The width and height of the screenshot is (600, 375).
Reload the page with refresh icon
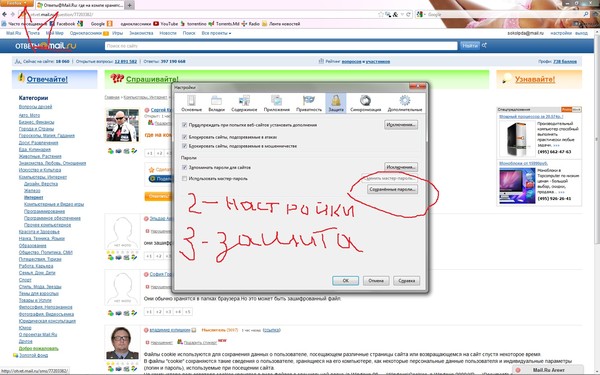(x=409, y=15)
